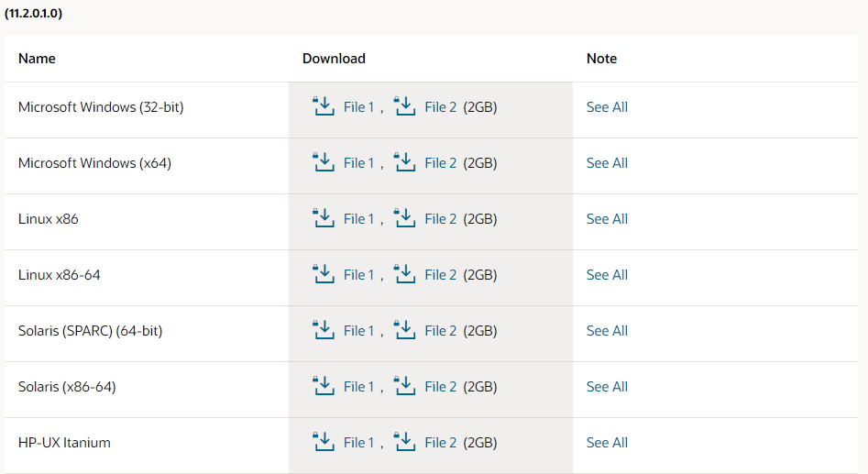Click download icon for HP-UX Itanium File 2
868x474 pixels.
point(404,441)
